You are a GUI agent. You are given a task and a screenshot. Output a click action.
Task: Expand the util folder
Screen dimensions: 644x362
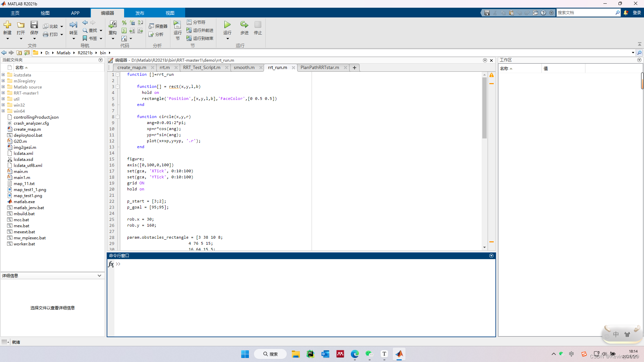click(3, 99)
